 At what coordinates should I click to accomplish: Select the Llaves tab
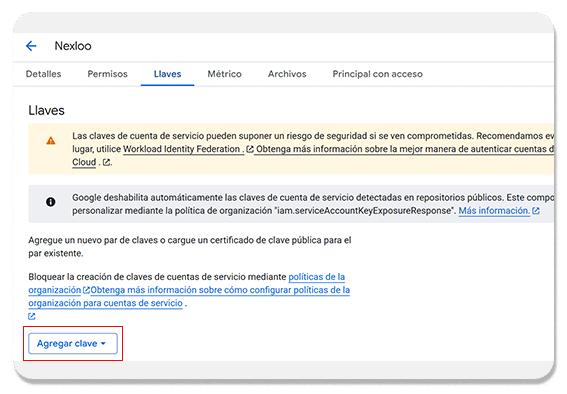click(167, 74)
